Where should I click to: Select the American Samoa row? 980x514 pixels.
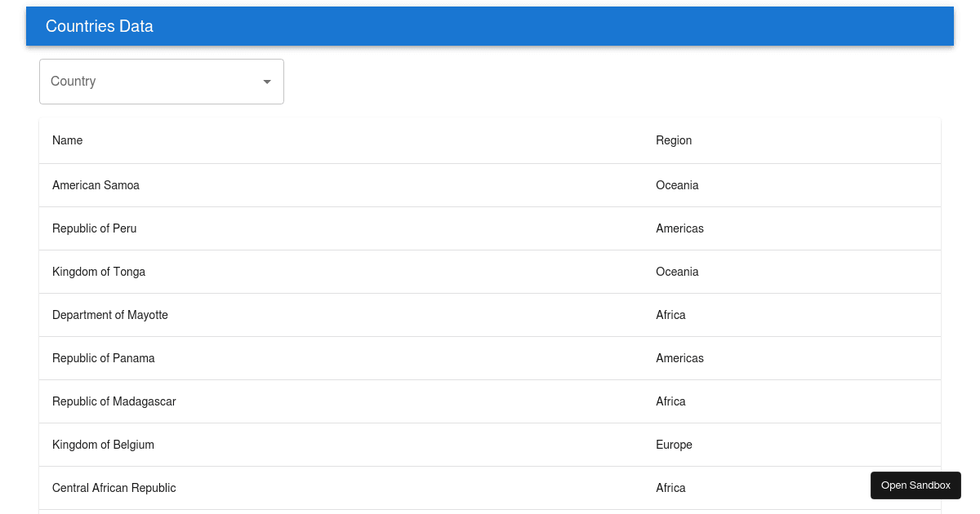96,185
